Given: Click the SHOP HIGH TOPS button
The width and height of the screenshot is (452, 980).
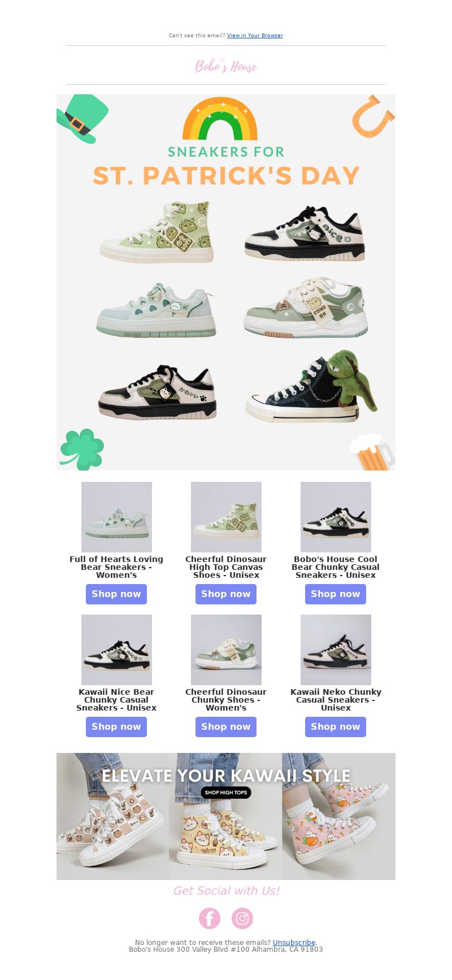Looking at the screenshot, I should pos(226,792).
